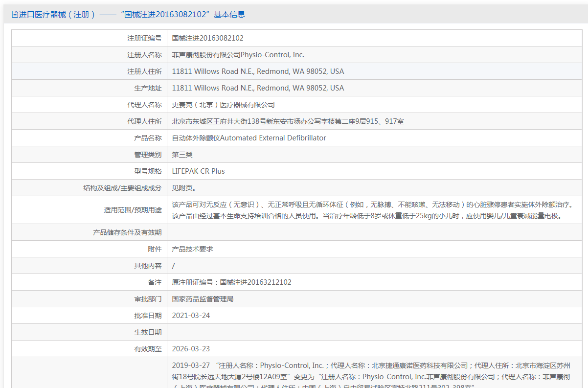Viewport: 588px width, 388px height.
Task: Click the 管理类别 label cell
Action: [x=90, y=155]
